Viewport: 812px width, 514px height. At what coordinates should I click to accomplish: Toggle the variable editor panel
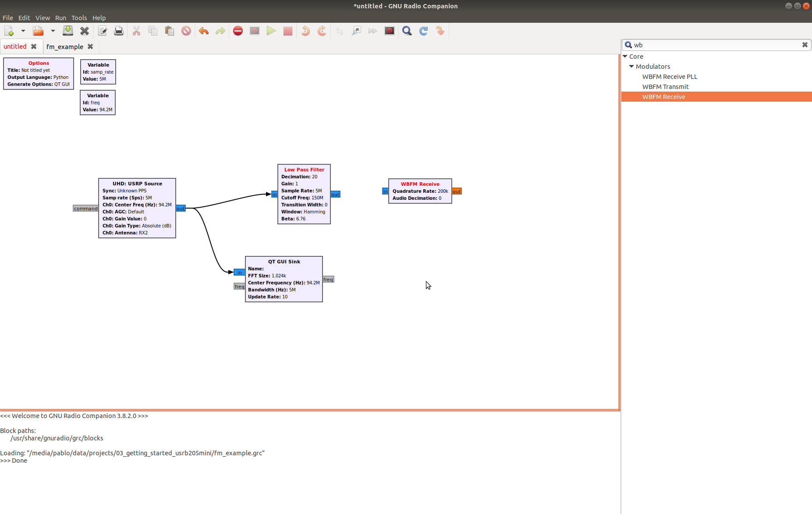pyautogui.click(x=102, y=31)
